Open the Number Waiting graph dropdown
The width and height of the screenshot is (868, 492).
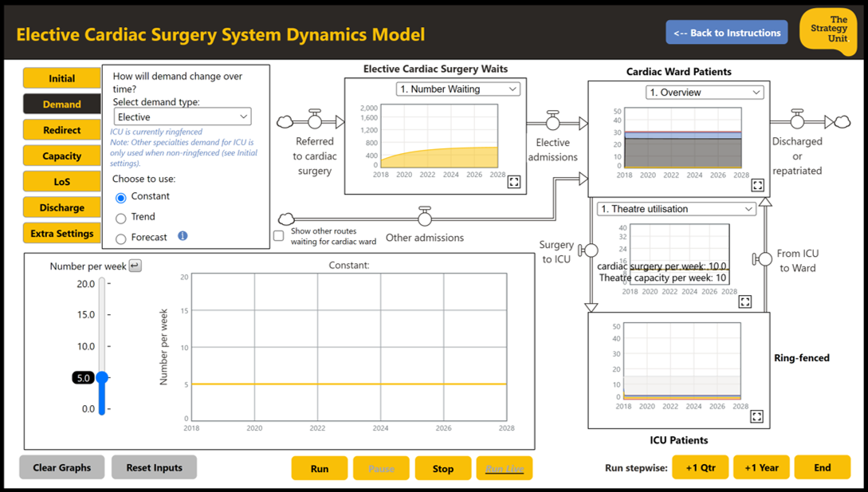pos(458,89)
